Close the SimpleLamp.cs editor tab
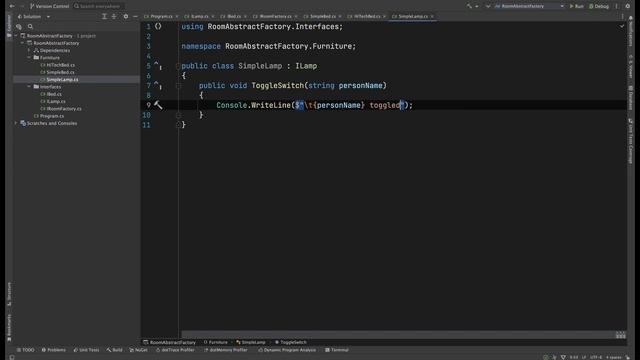Image resolution: width=640 pixels, height=360 pixels. click(432, 16)
